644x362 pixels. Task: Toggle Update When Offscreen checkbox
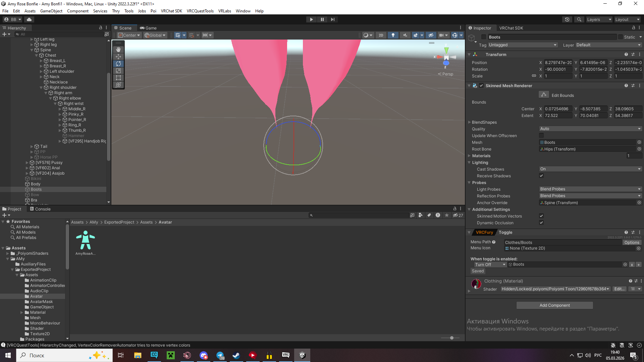[x=541, y=135]
